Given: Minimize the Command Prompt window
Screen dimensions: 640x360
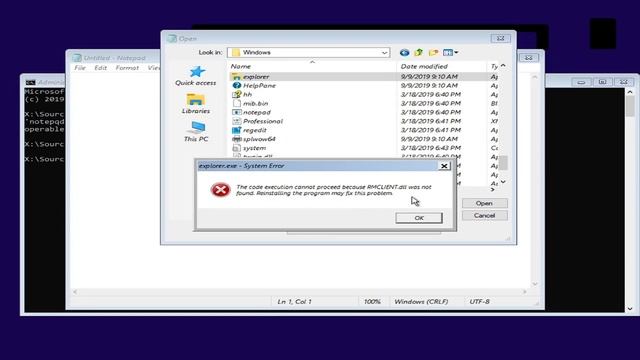Looking at the screenshot, I should [x=581, y=82].
